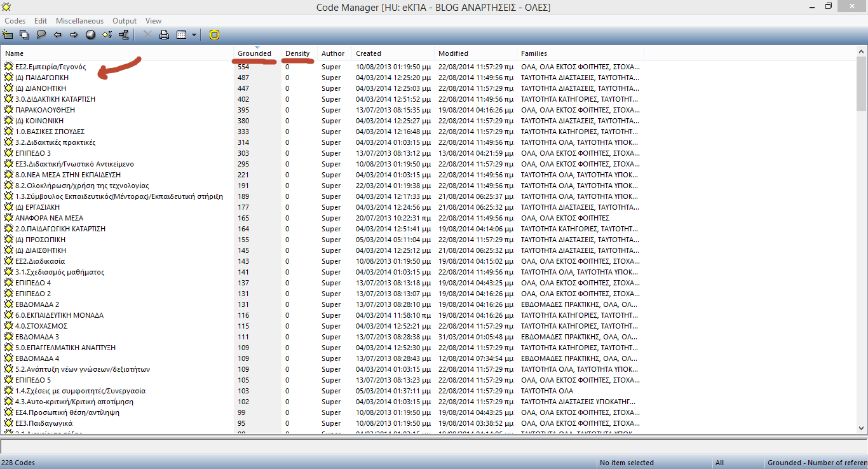Click code icon beside ΠΑΡΑΚΟΛΟΥΘΗΣΗ
The width and height of the screenshot is (868, 469).
[9, 110]
